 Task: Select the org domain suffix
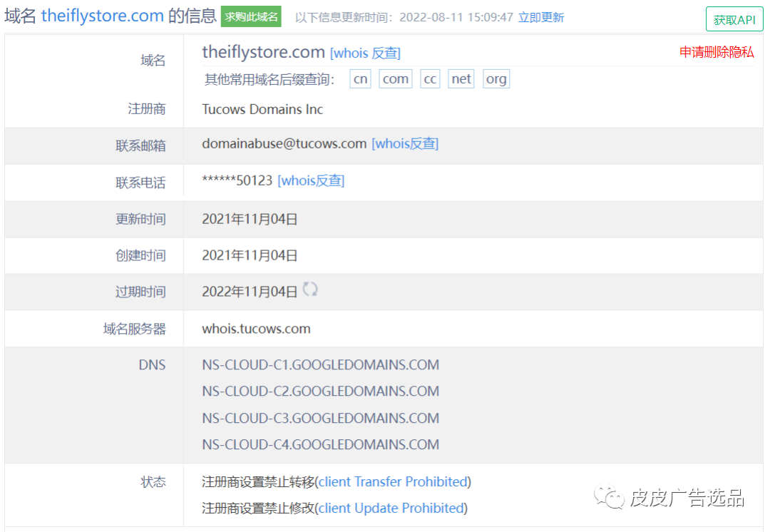pos(496,79)
